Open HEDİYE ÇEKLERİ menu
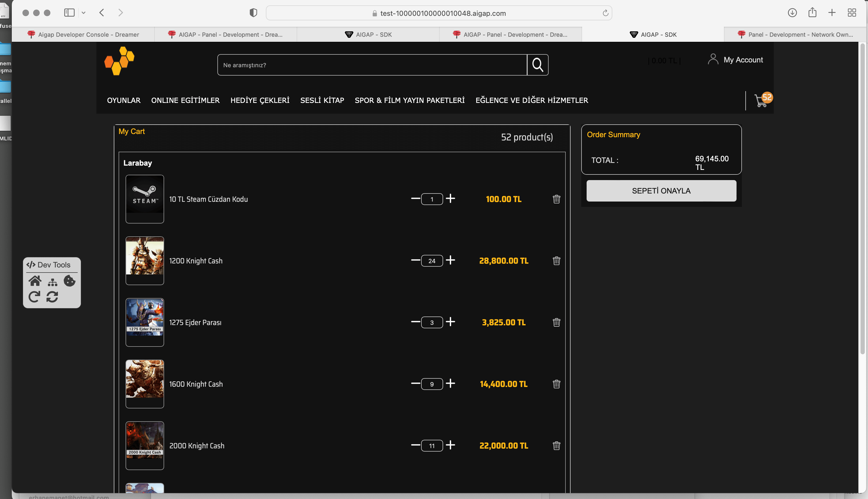868x499 pixels. [260, 100]
